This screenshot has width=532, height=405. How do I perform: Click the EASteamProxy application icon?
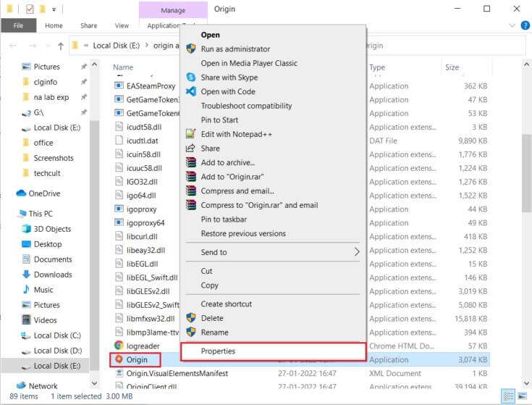coord(119,85)
